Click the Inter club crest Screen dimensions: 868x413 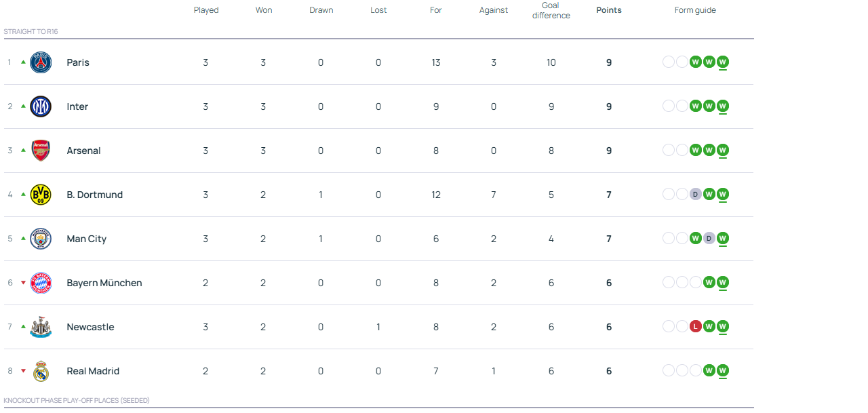pos(41,106)
